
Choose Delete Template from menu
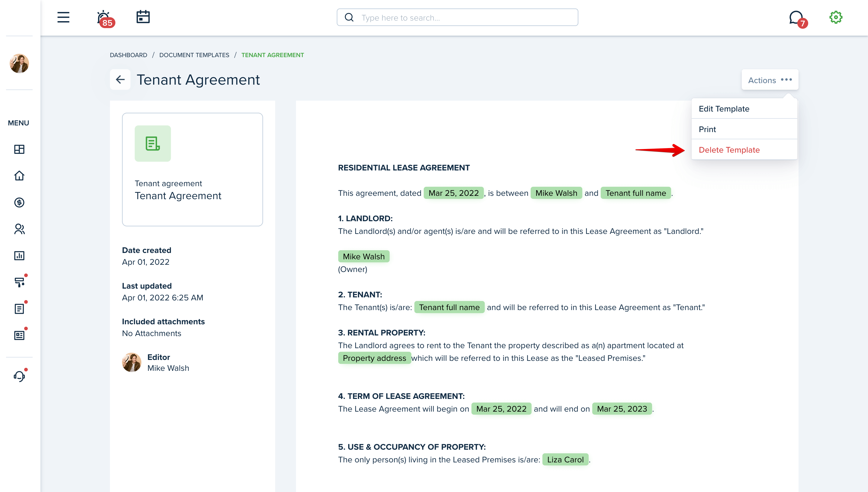[x=744, y=150]
